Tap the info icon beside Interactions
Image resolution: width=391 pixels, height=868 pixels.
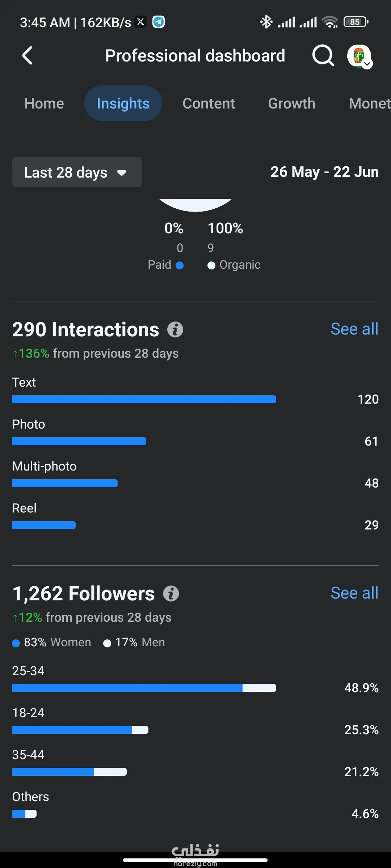coord(175,329)
